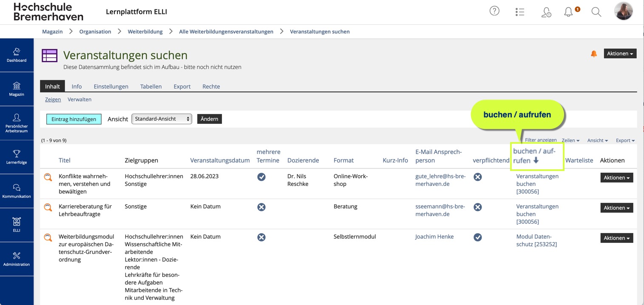This screenshot has height=305, width=644.
Task: Click the search magnifier in header
Action: pyautogui.click(x=596, y=12)
